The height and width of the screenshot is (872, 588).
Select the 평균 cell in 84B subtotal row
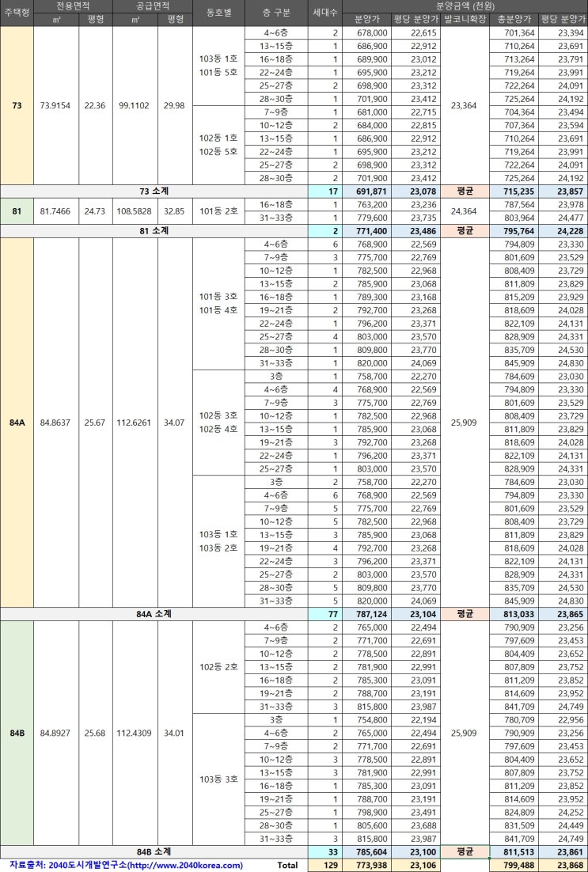point(465,852)
